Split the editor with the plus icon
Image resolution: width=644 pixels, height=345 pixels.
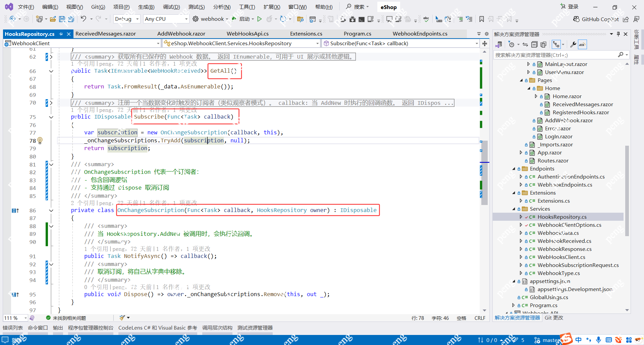(x=485, y=44)
